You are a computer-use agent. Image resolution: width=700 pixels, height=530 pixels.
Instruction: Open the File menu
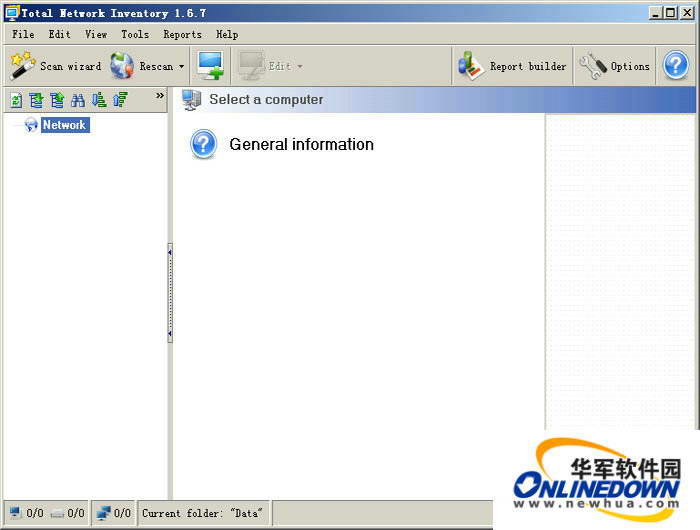(23, 34)
